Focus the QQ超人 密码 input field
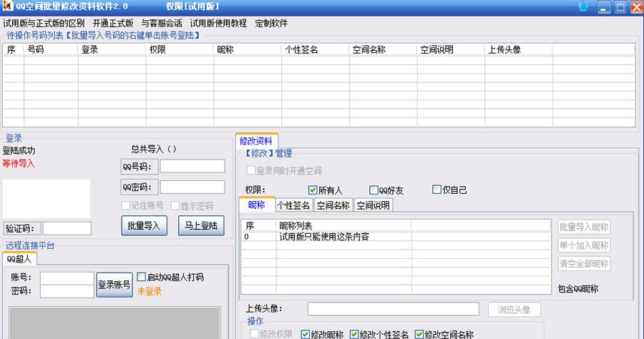 67,291
